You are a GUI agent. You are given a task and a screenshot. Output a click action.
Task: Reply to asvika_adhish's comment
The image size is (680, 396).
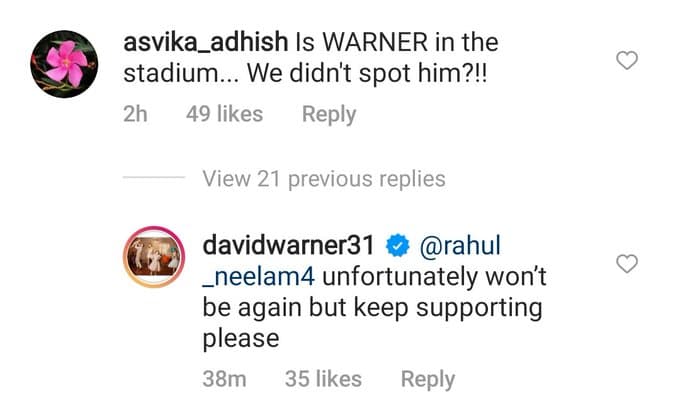(x=329, y=115)
